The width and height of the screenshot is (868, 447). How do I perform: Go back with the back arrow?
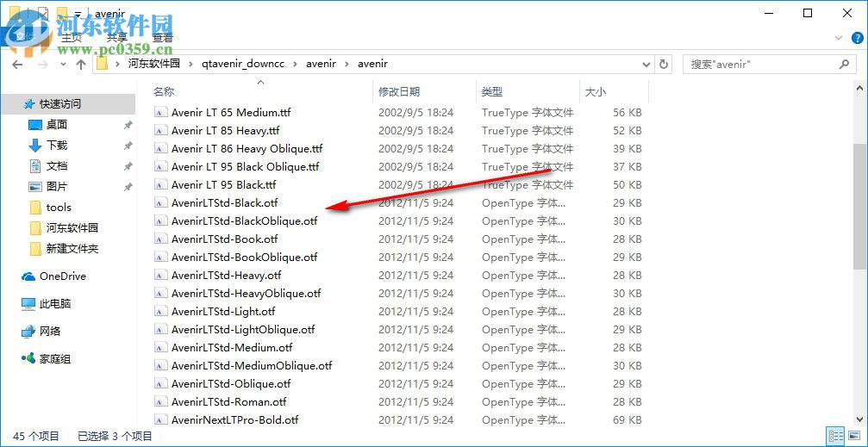point(17,65)
